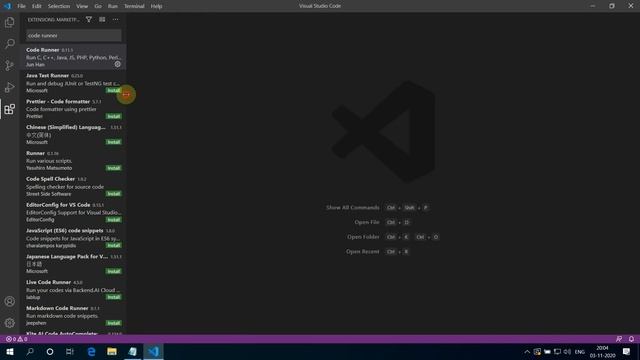
Task: Install JavaScript (ES6) code snippets extension
Action: pos(113,245)
